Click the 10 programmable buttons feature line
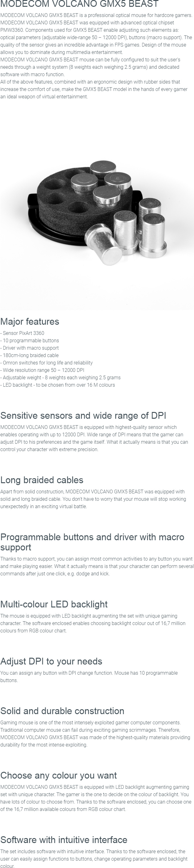This screenshot has height=868, width=194. coord(30,340)
